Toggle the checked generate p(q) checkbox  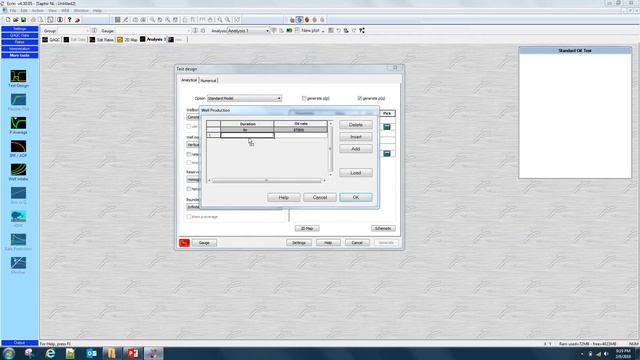click(360, 98)
